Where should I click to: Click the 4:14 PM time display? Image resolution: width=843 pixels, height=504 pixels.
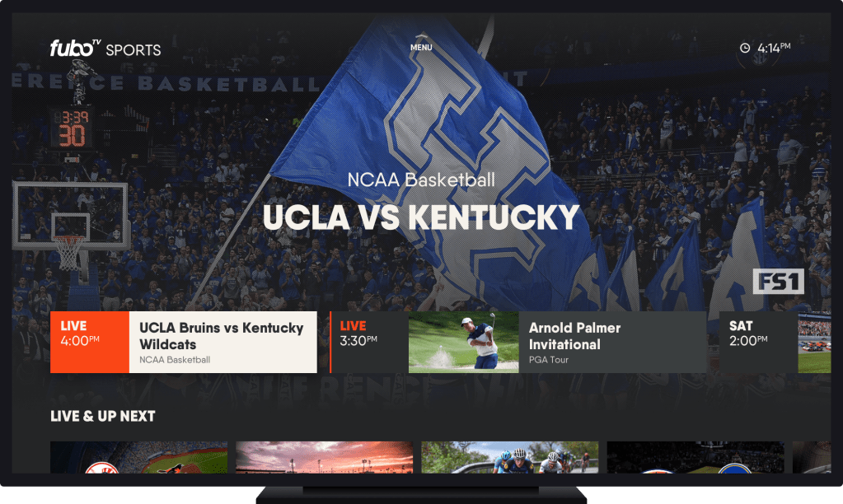[774, 48]
